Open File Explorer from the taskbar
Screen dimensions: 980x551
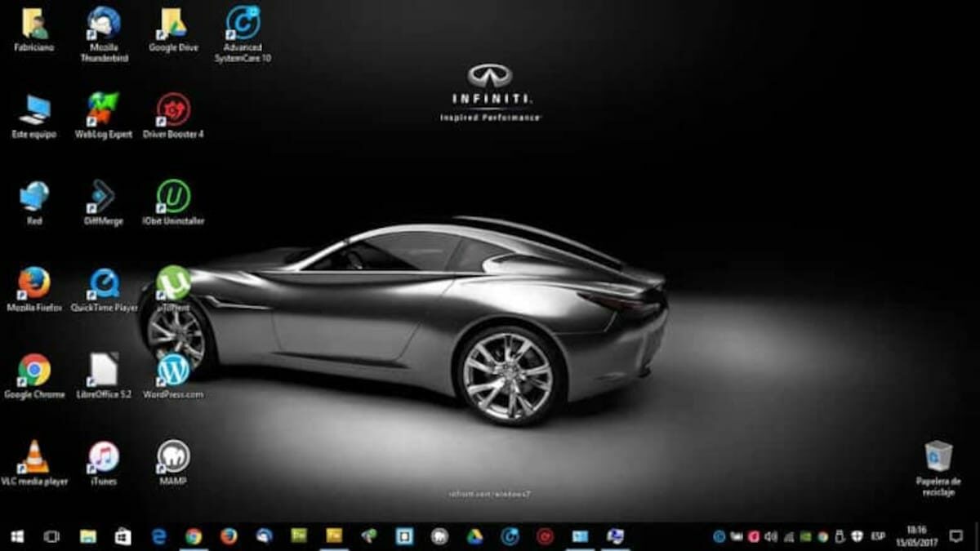pos(87,536)
